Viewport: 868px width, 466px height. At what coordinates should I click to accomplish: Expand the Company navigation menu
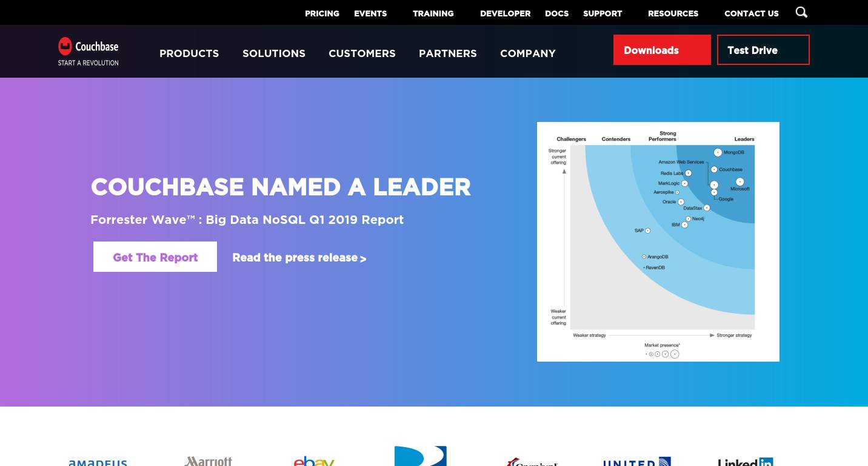(x=528, y=53)
